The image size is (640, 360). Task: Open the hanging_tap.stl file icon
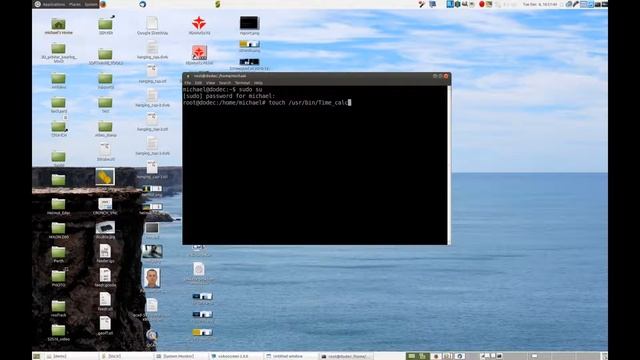(x=152, y=74)
